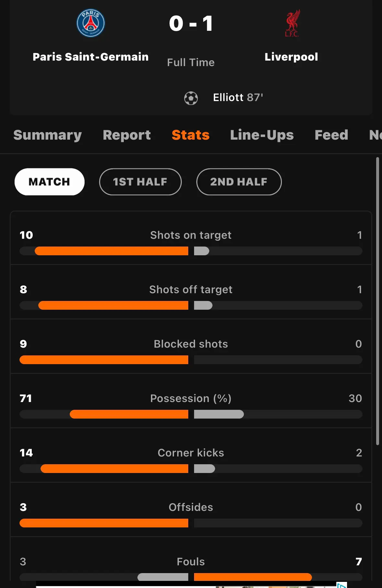382x588 pixels.
Task: Click the Corner kicks stat row
Action: pos(191,455)
